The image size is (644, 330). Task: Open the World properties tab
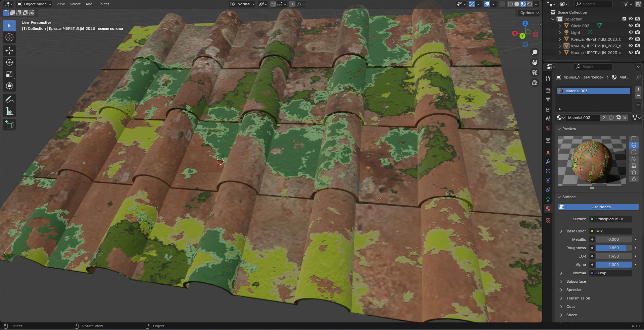click(548, 128)
